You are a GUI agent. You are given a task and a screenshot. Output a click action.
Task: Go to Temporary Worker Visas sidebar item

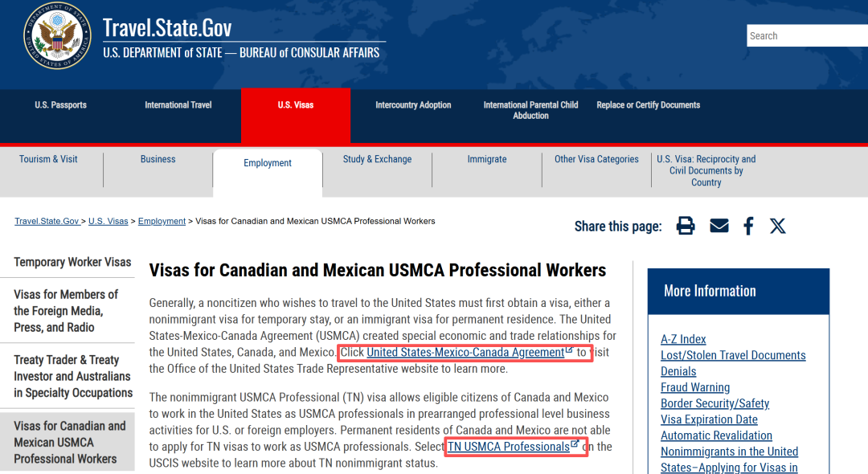(72, 262)
